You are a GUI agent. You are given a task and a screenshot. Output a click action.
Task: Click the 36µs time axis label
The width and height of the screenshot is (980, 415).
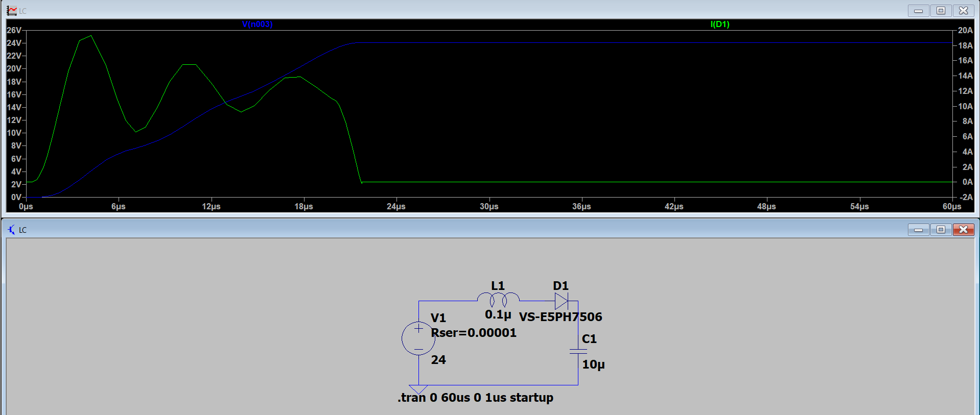coord(581,206)
